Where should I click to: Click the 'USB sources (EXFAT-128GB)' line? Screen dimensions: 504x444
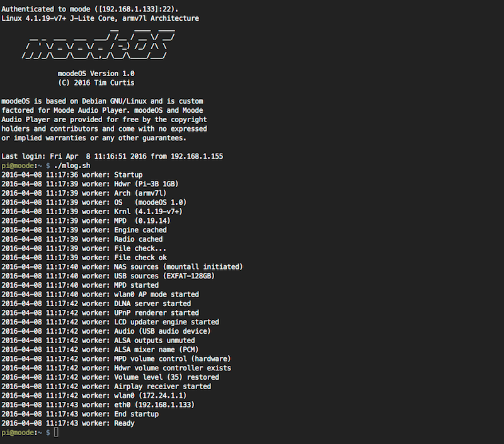[x=108, y=276]
